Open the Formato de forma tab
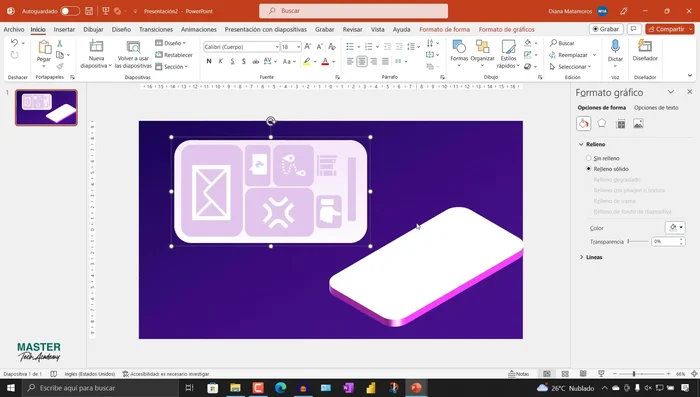 445,29
